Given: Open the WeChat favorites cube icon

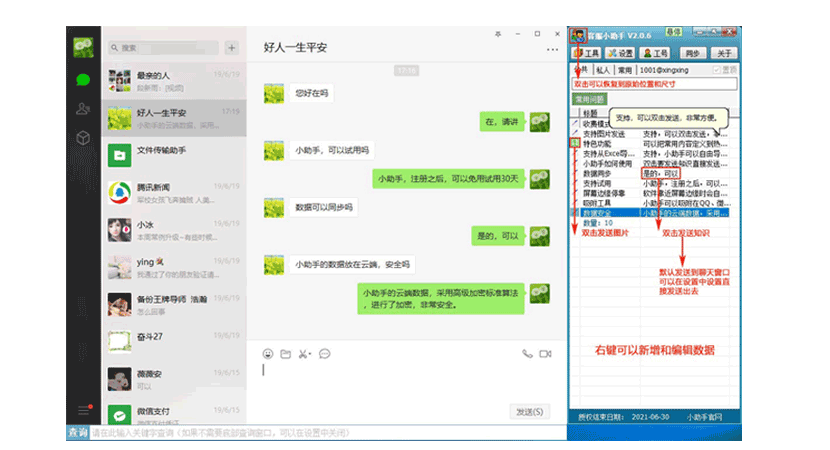Looking at the screenshot, I should point(83,138).
